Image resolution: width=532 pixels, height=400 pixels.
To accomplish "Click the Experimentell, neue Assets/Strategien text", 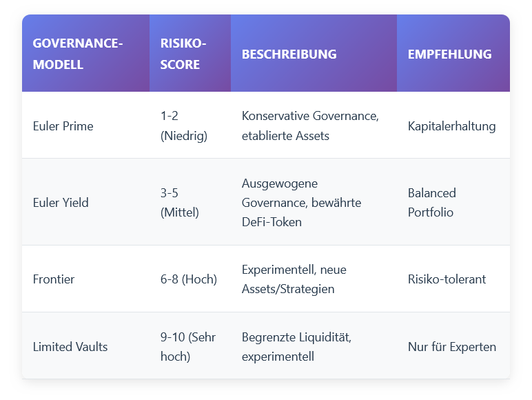I will (x=294, y=279).
